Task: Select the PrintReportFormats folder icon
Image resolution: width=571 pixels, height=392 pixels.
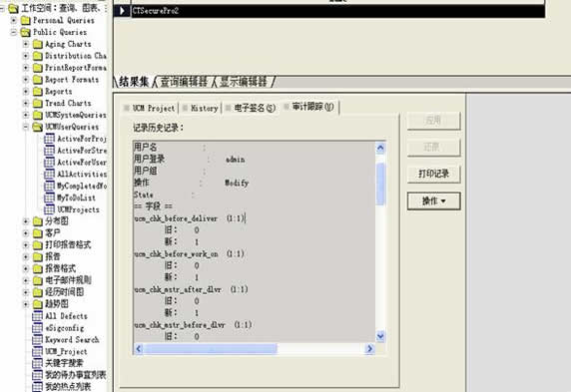Action: point(38,68)
